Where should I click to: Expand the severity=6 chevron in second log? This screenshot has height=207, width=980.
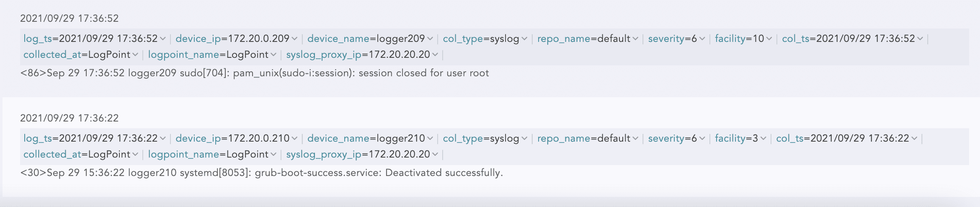tap(702, 139)
